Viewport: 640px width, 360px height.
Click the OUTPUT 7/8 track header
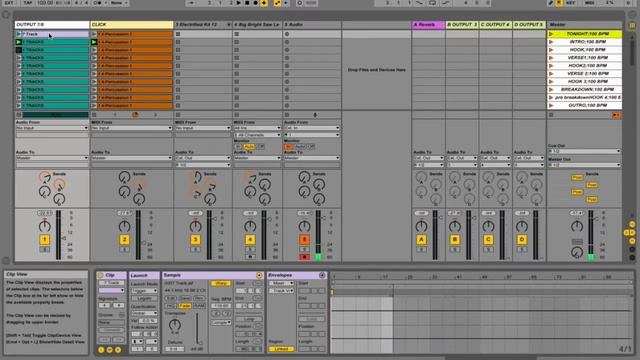pyautogui.click(x=52, y=25)
